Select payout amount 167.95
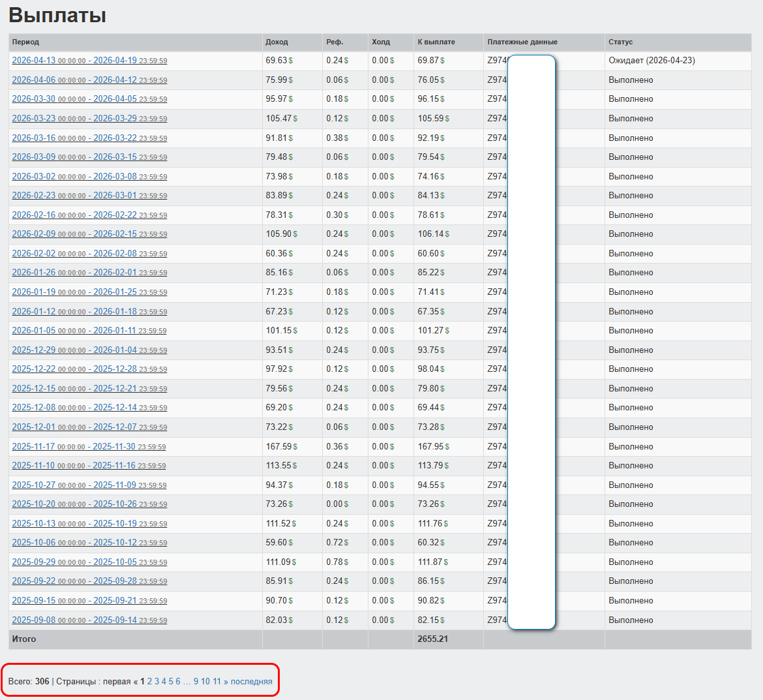 click(433, 446)
